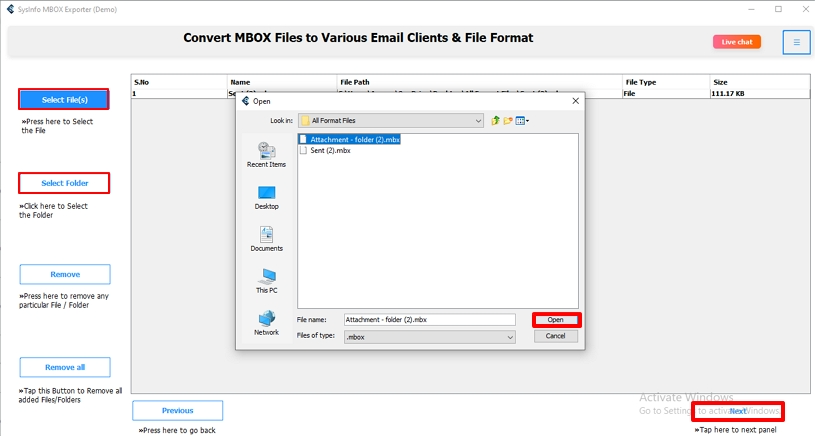
Task: Click the File type cell in row 1
Action: [x=666, y=94]
